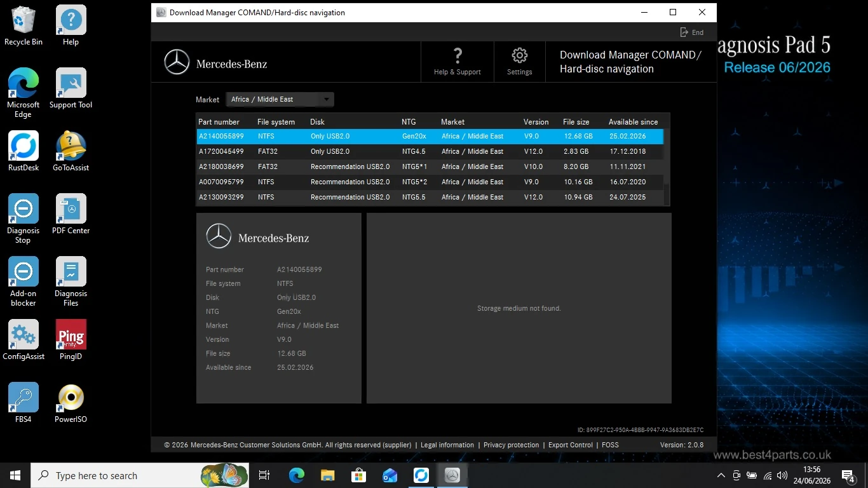This screenshot has width=868, height=488.
Task: Open PDF Center desktop shortcut
Action: coord(71,215)
